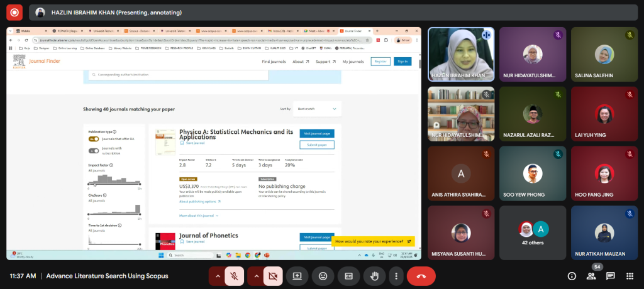This screenshot has height=289, width=644.
Task: Turn on the camera in Meet
Action: [x=272, y=276]
